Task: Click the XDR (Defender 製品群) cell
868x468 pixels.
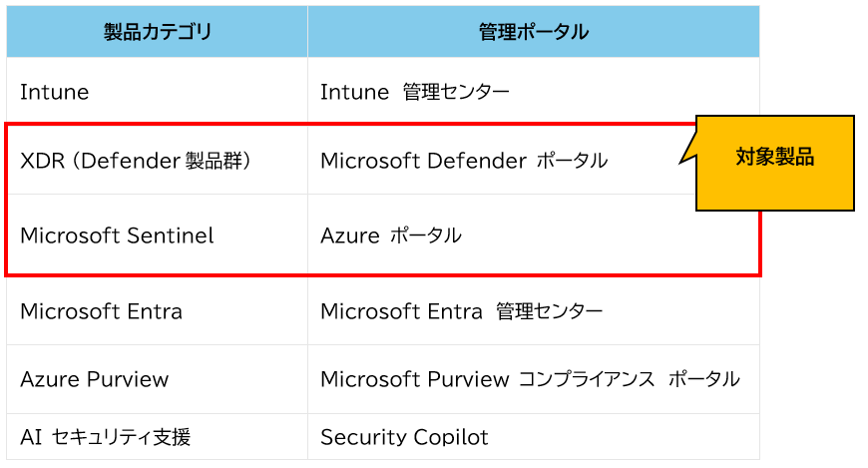Action: coord(135,160)
